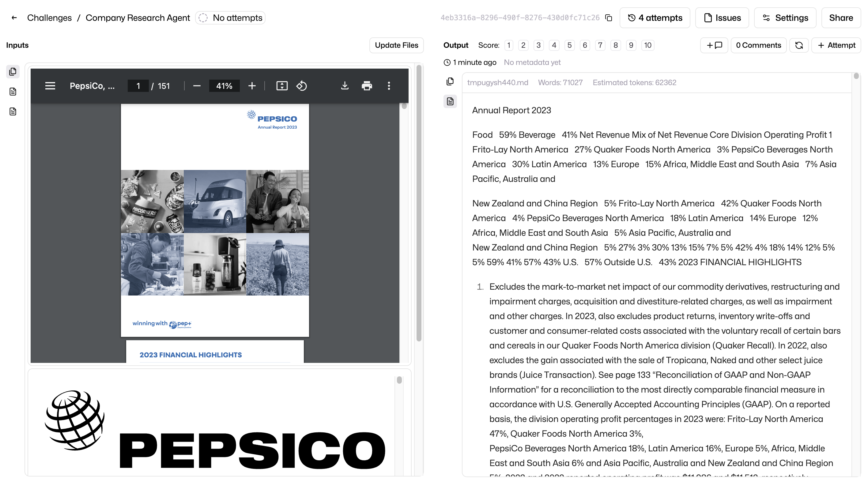868x482 pixels.
Task: Add a comment with the plus-comment icon
Action: click(x=714, y=45)
